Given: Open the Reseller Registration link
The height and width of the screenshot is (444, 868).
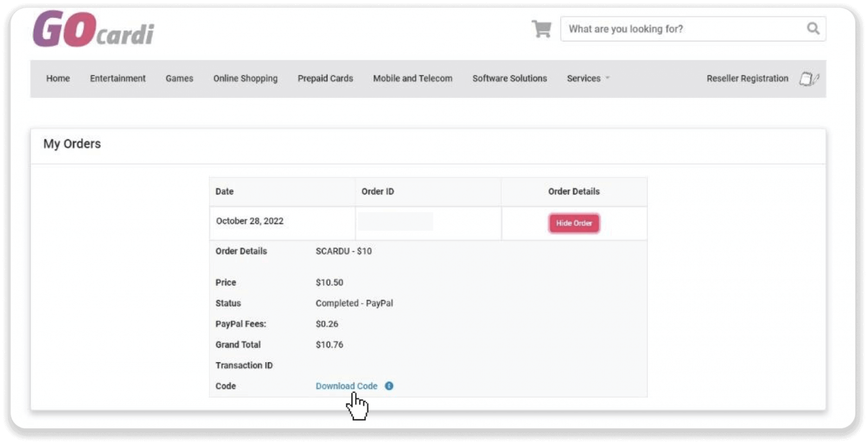Looking at the screenshot, I should pos(747,78).
